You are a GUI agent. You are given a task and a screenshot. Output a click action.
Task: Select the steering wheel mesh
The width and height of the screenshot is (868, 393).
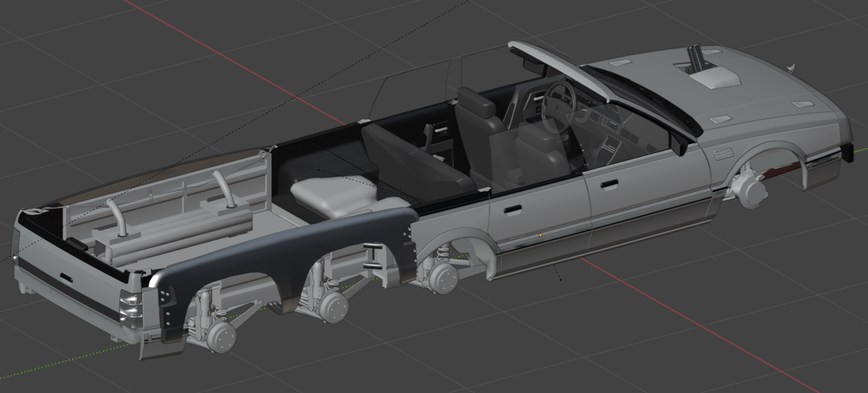558,105
